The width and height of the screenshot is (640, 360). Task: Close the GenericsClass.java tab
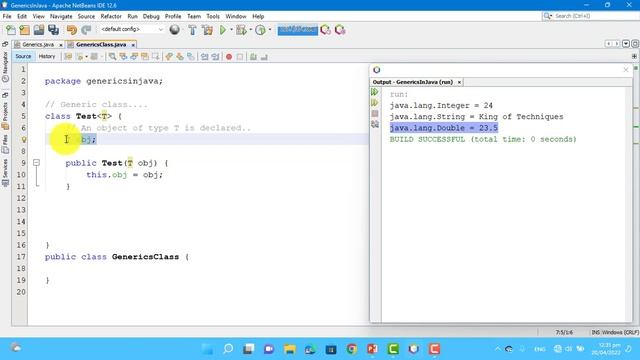click(x=133, y=45)
